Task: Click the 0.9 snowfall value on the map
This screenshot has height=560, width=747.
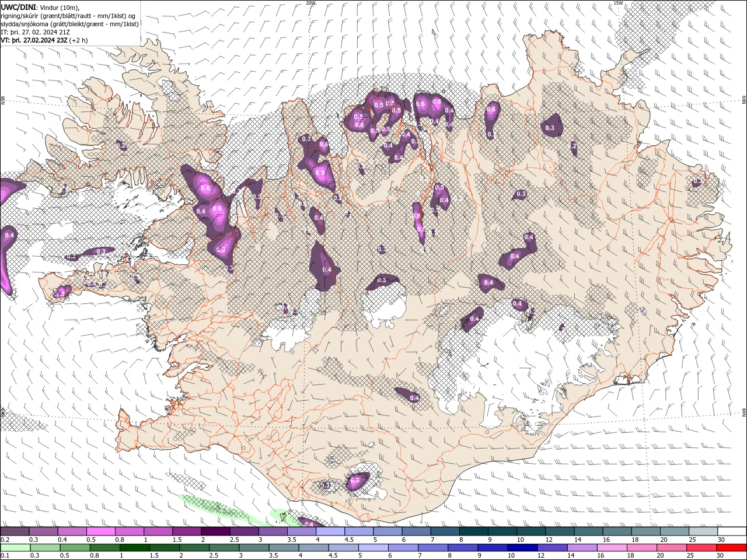Action: click(x=319, y=173)
